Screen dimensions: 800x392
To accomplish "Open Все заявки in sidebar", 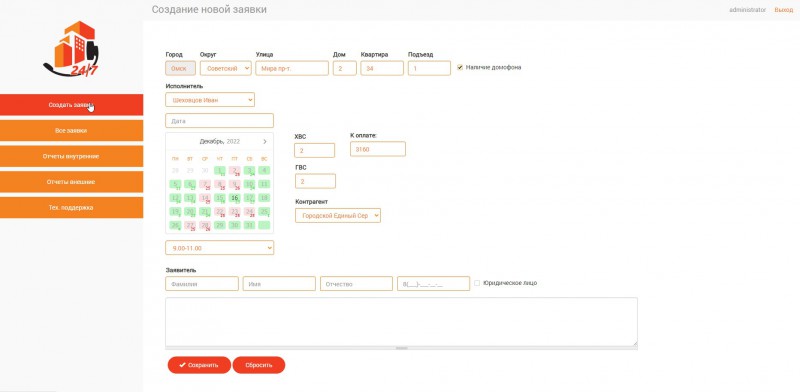I will [71, 131].
